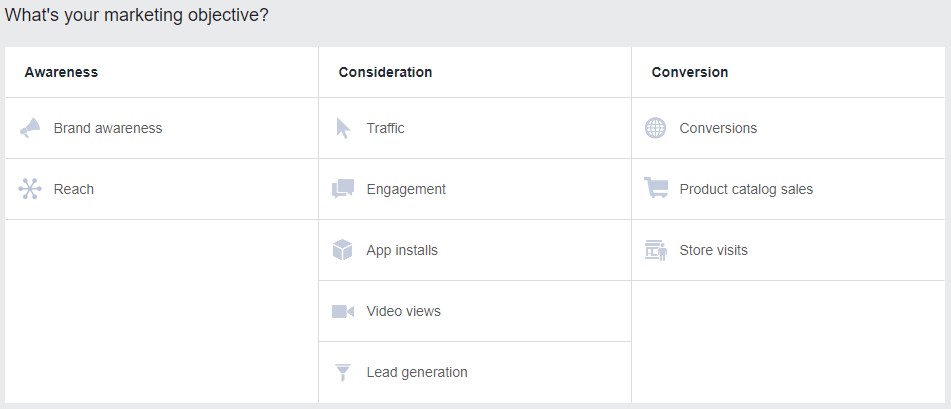Click the Engagement speech bubbles icon
The height and width of the screenshot is (409, 951).
(x=343, y=189)
